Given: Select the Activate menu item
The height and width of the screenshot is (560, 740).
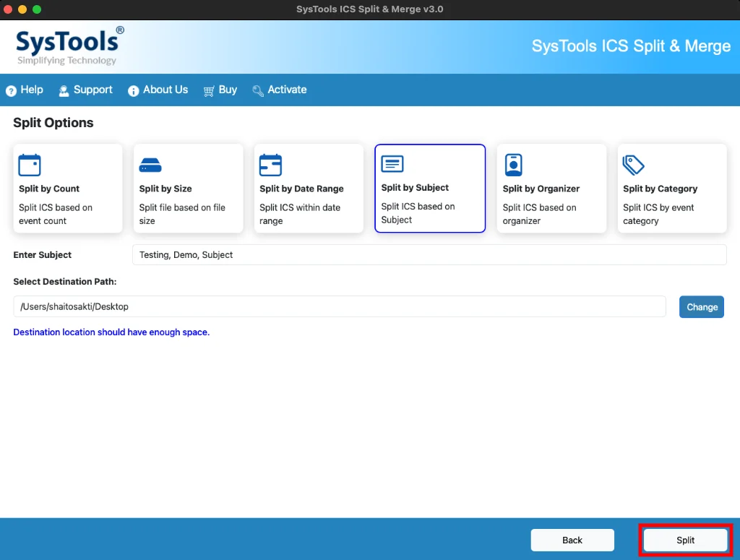Looking at the screenshot, I should click(280, 90).
